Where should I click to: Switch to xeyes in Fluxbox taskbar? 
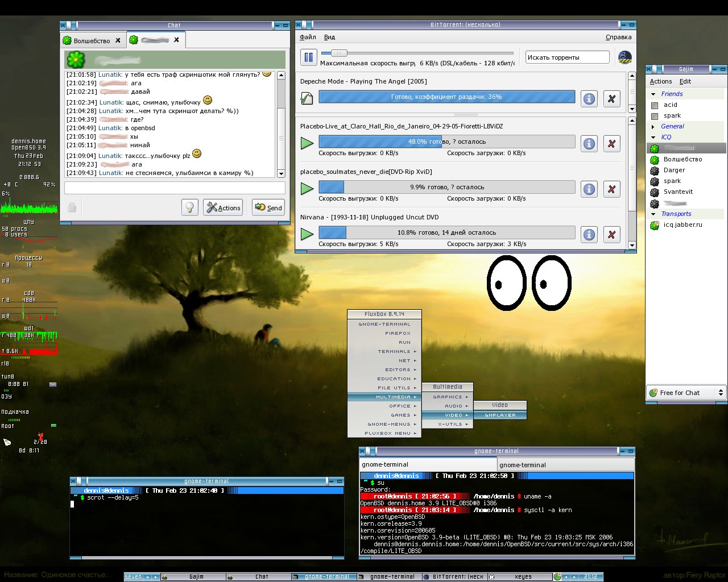click(x=519, y=576)
